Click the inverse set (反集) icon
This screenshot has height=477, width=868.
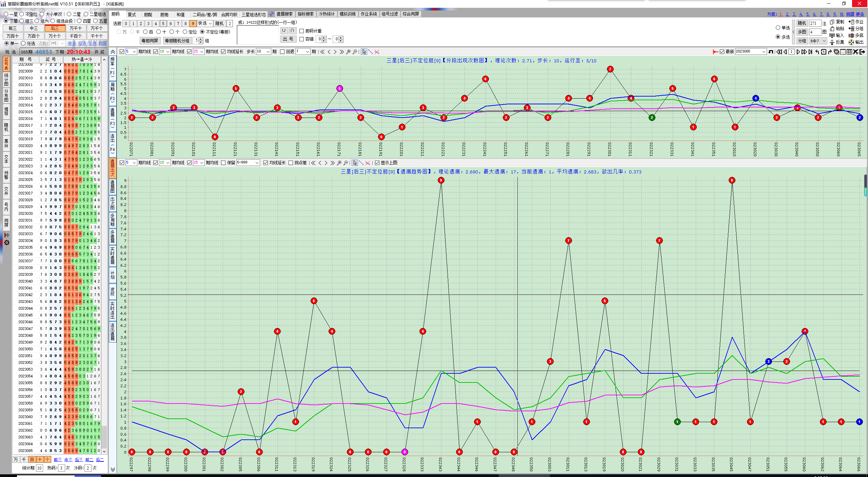click(x=832, y=42)
